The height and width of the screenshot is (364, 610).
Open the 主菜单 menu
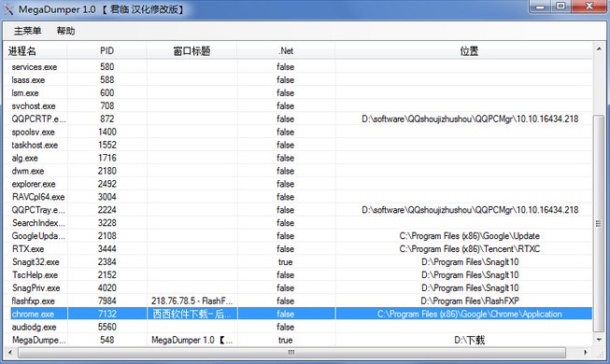(x=27, y=31)
